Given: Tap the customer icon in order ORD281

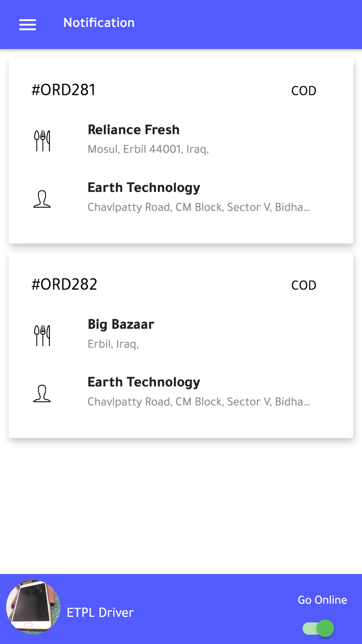Looking at the screenshot, I should tap(42, 199).
